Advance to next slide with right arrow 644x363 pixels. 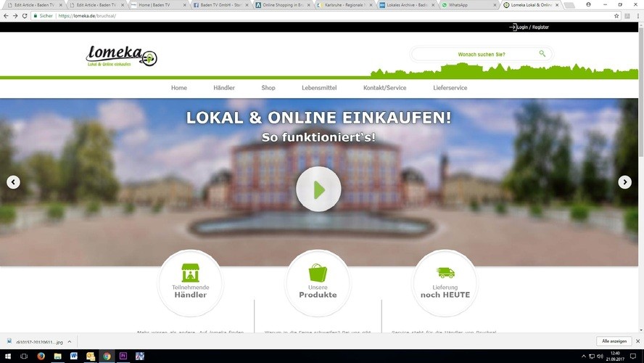coord(624,182)
